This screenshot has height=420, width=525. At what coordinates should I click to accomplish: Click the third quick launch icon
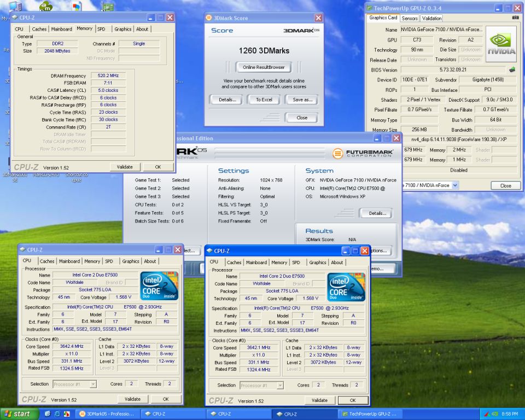[67, 414]
